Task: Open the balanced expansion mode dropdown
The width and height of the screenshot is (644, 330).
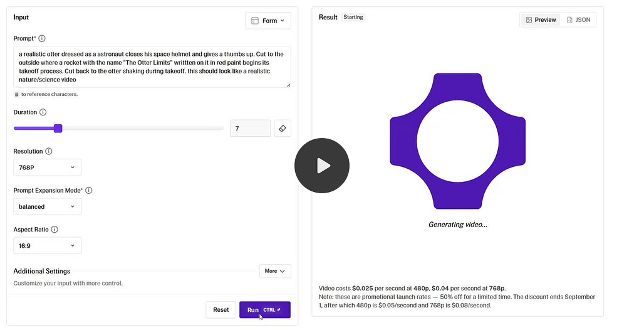Action: pyautogui.click(x=47, y=206)
